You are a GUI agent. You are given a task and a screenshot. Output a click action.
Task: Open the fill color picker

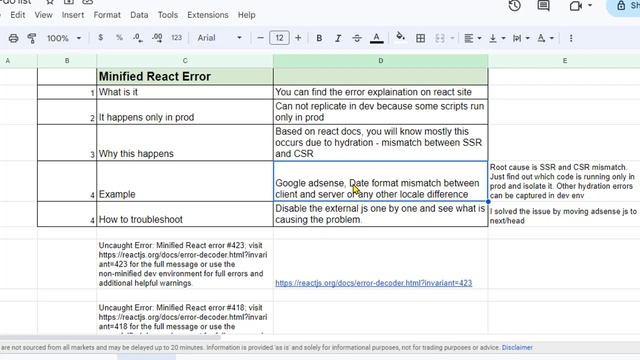tap(400, 37)
